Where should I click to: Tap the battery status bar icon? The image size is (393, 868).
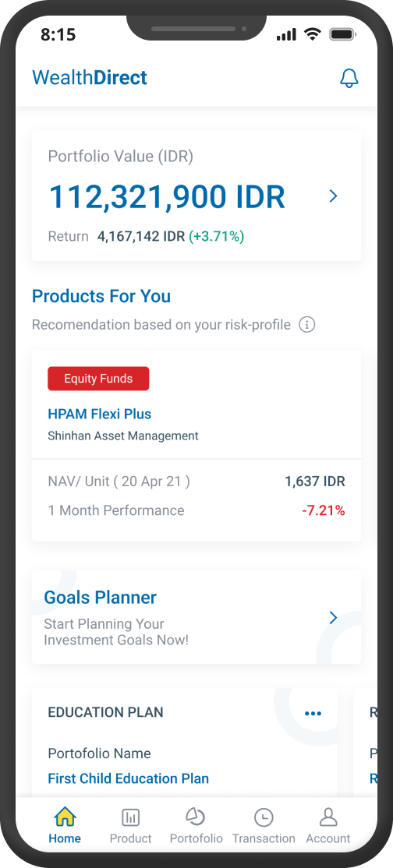[342, 35]
